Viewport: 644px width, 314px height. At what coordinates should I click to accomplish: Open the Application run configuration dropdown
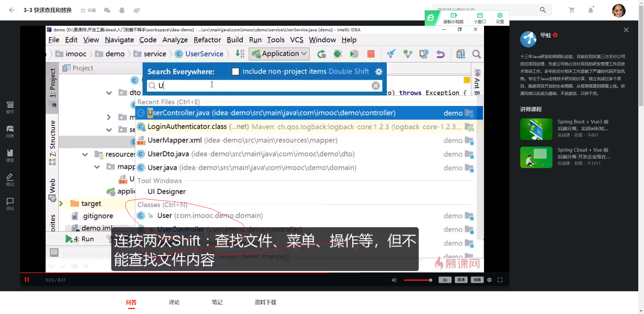(279, 54)
